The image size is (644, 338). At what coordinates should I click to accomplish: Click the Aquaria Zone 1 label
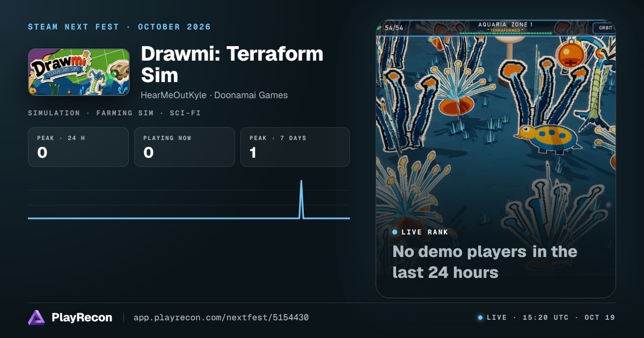(x=506, y=25)
